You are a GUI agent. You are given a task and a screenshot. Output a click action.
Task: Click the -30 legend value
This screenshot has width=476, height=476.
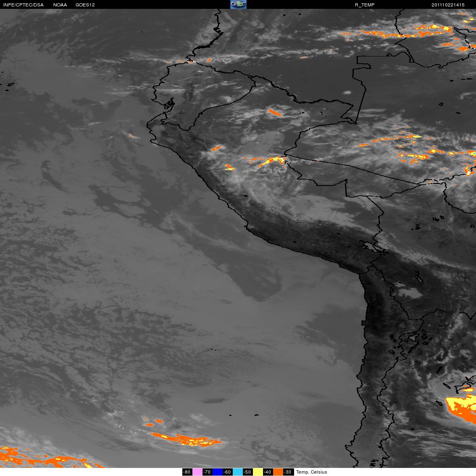288,472
